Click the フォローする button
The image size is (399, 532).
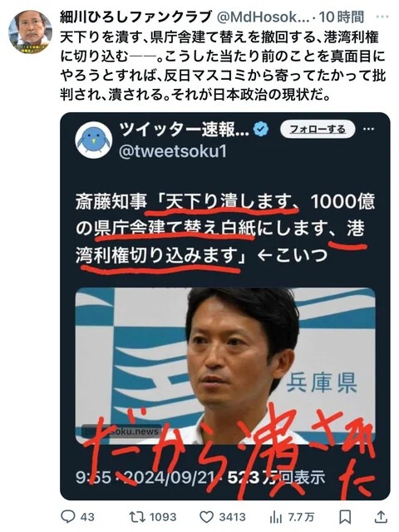coord(318,129)
